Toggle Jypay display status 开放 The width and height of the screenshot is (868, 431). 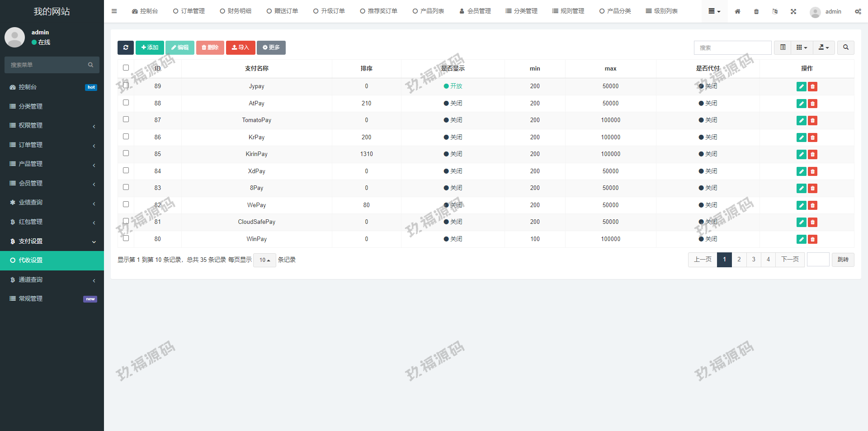453,86
